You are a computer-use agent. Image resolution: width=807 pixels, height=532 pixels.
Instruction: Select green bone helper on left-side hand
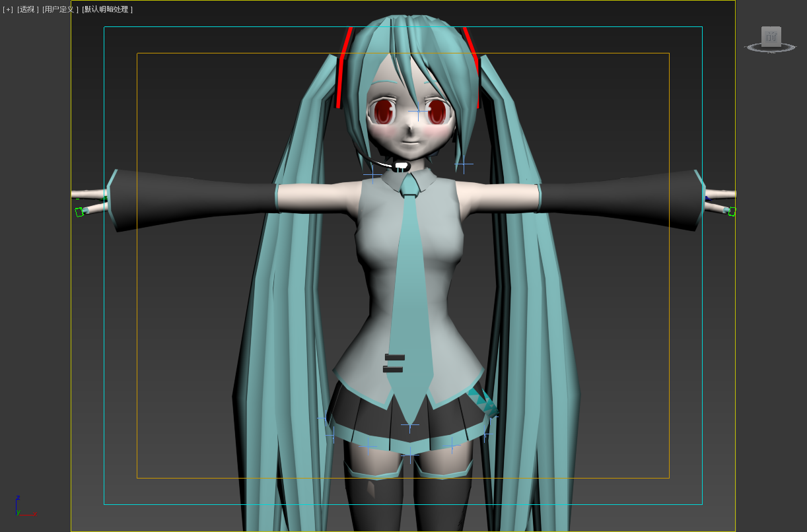(80, 212)
